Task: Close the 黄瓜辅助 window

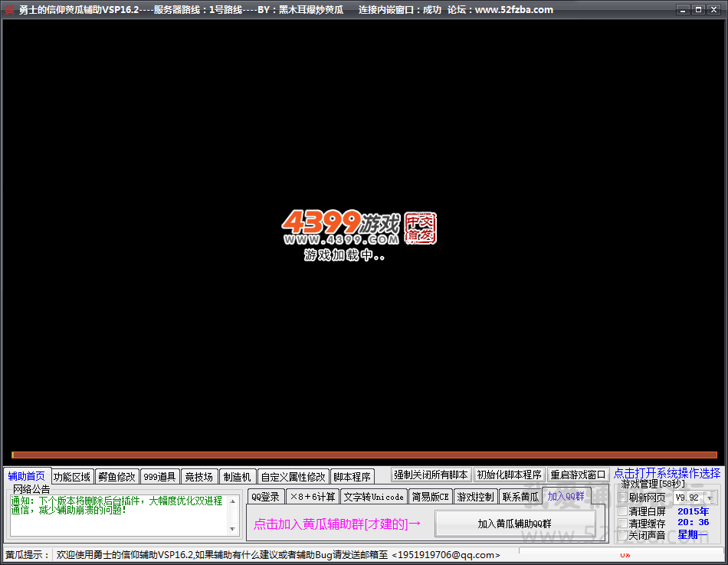Action: (x=713, y=9)
